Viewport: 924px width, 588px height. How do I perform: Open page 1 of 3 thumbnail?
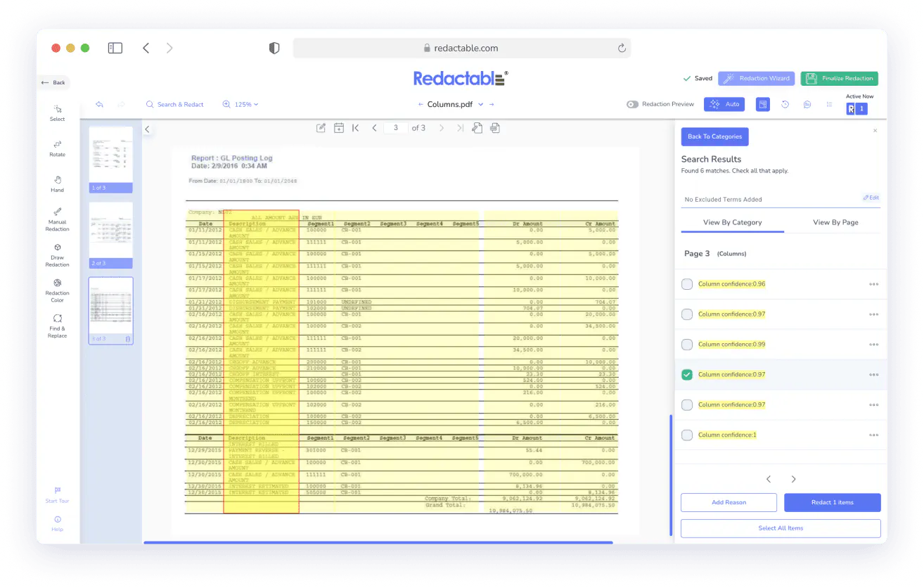111,160
